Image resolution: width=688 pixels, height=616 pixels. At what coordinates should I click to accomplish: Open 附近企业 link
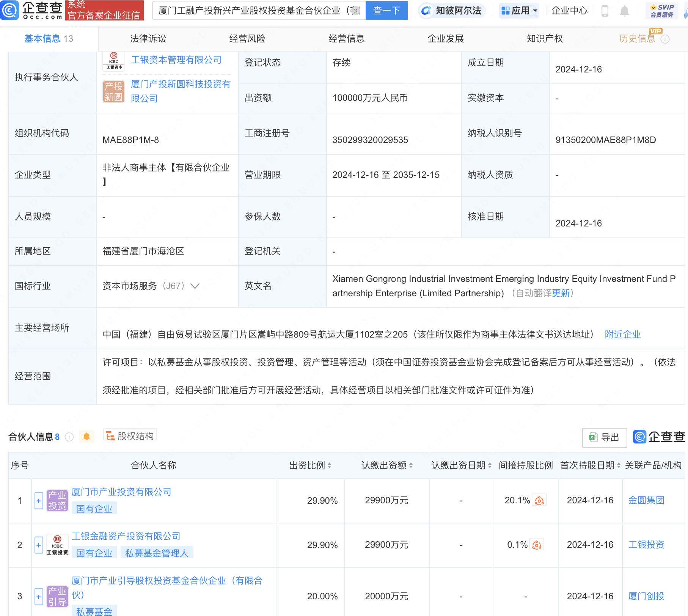623,335
